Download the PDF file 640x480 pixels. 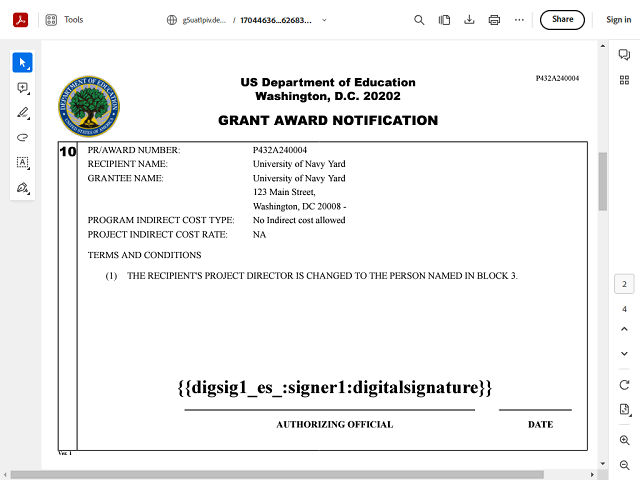(x=469, y=20)
